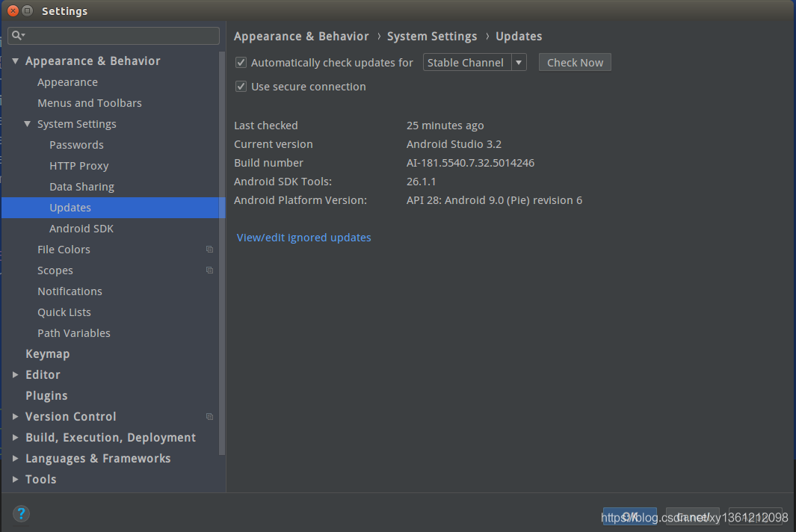
Task: Click System Settings breadcrumb text
Action: 432,37
